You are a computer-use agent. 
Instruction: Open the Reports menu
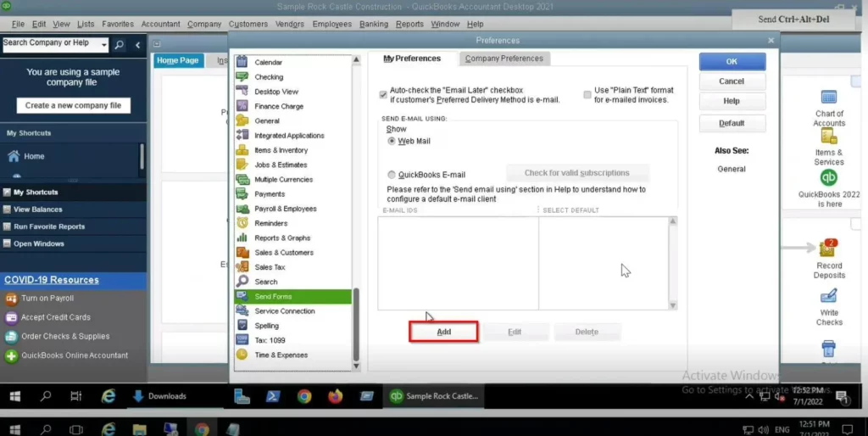tap(409, 24)
